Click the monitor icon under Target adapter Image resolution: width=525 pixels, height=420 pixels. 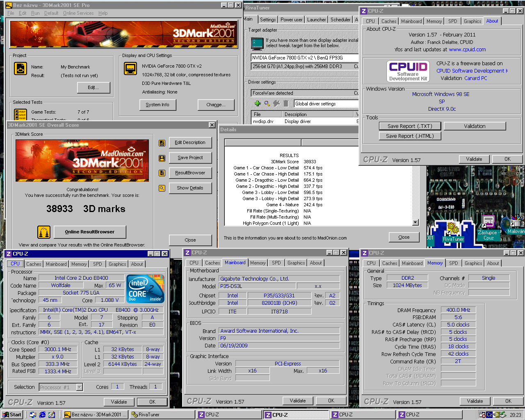point(257,43)
